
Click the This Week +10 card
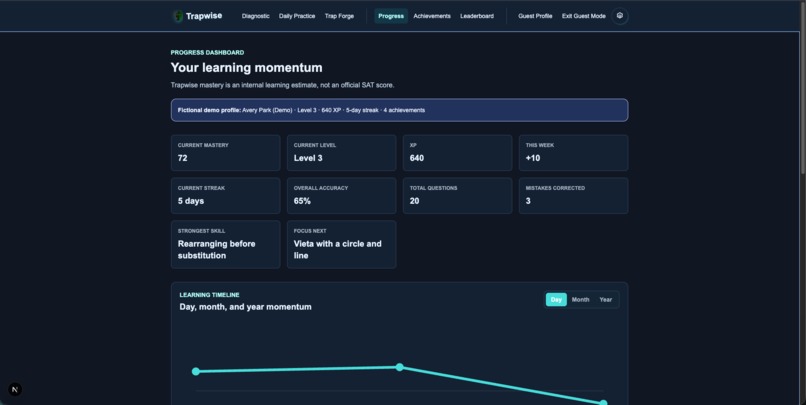pos(573,153)
